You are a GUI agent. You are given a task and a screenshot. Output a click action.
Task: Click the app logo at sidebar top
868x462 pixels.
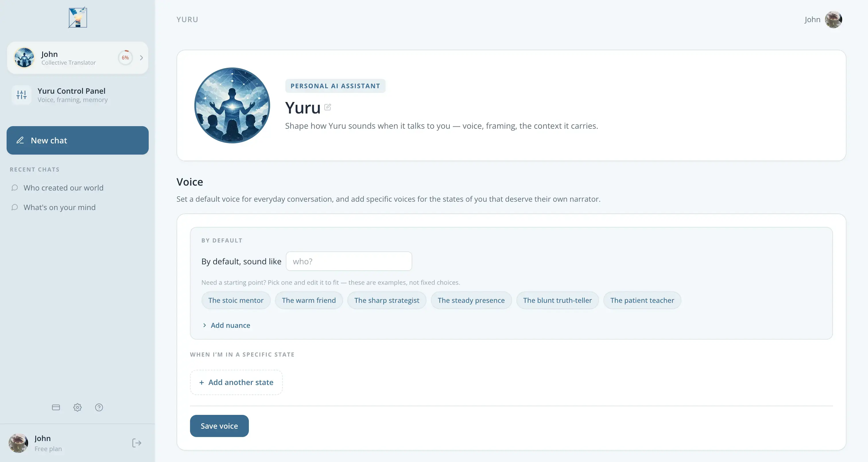78,18
